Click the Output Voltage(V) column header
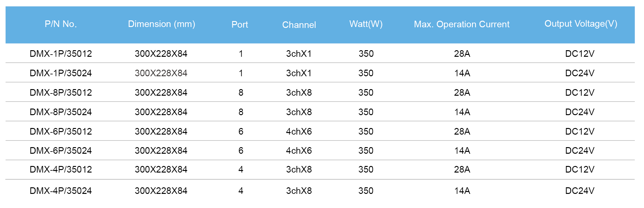This screenshot has height=208, width=644. tap(581, 24)
